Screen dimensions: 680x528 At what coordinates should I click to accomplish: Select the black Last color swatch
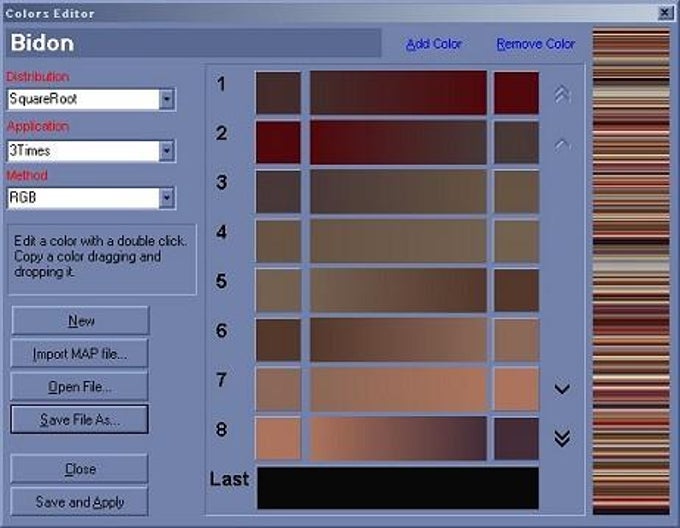398,488
